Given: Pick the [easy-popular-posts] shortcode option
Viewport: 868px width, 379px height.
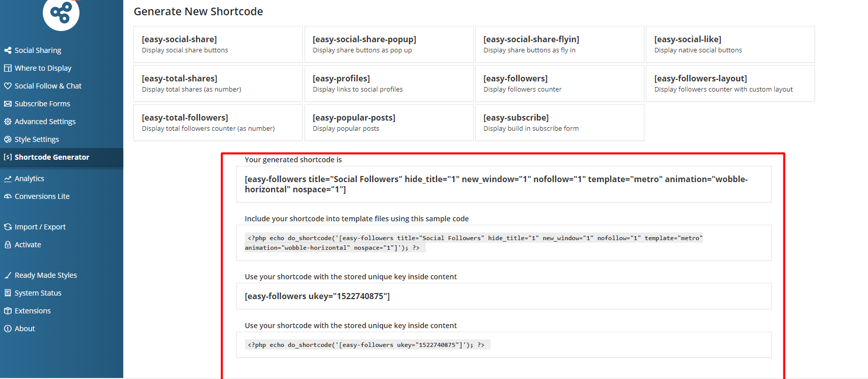Looking at the screenshot, I should tap(389, 123).
